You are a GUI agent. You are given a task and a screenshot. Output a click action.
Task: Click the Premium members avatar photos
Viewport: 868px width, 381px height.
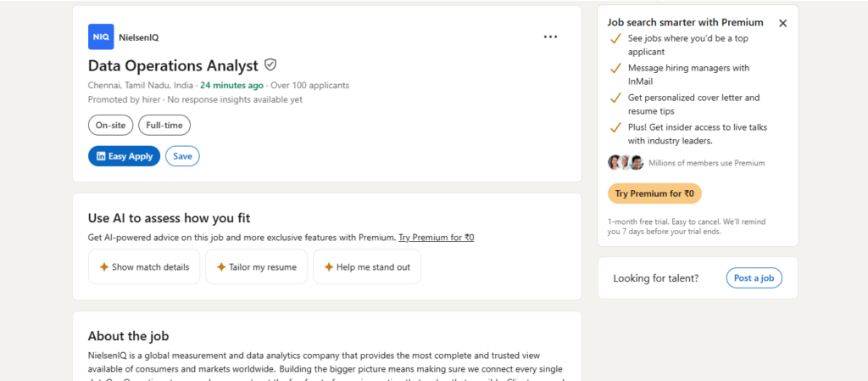click(626, 162)
